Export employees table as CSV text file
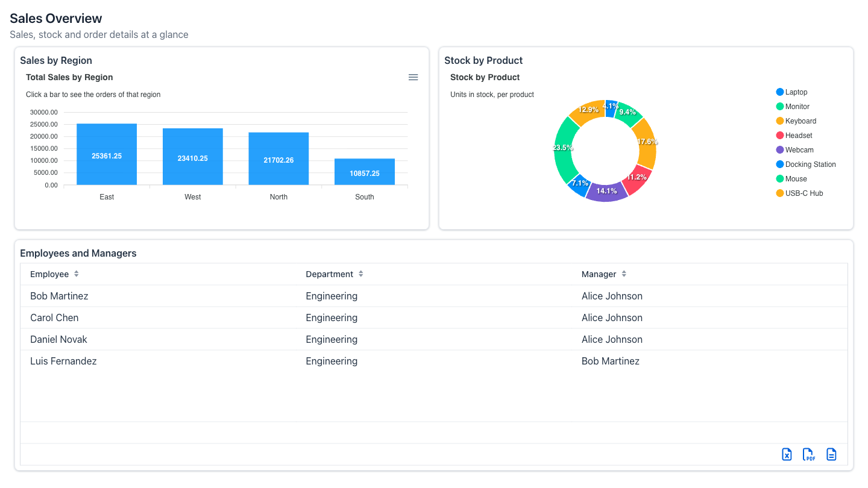 tap(831, 454)
